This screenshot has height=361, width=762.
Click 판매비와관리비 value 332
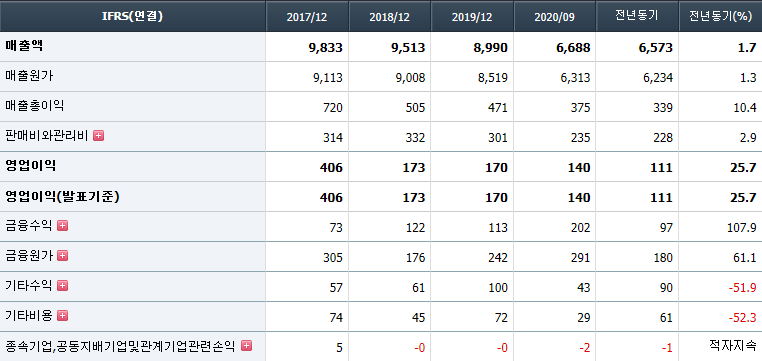pos(416,138)
